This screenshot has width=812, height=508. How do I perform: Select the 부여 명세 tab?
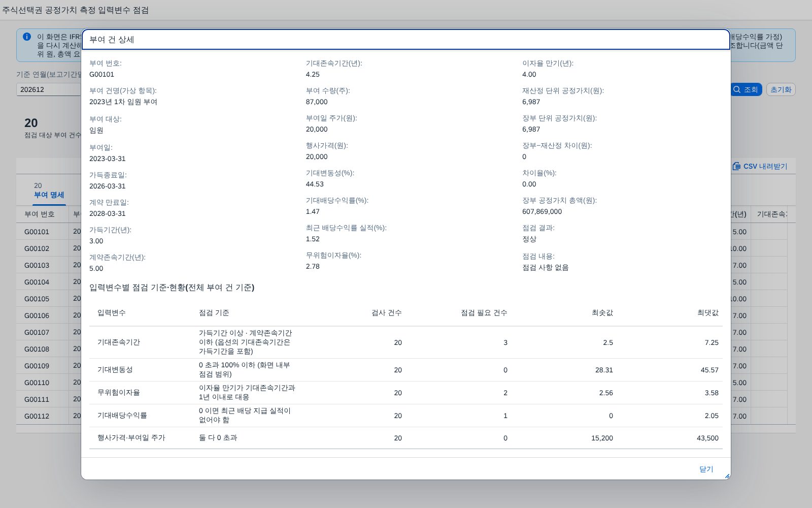[x=49, y=190]
